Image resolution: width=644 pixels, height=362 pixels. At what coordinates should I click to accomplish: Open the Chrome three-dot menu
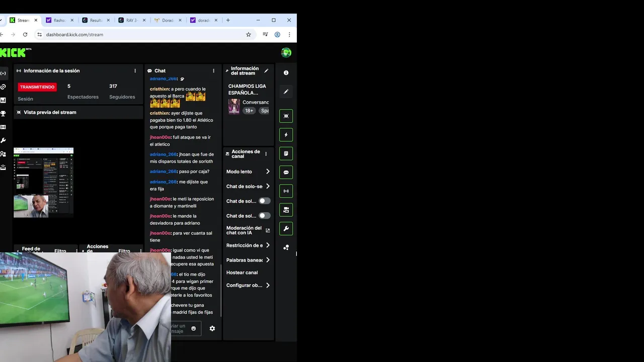pyautogui.click(x=289, y=35)
